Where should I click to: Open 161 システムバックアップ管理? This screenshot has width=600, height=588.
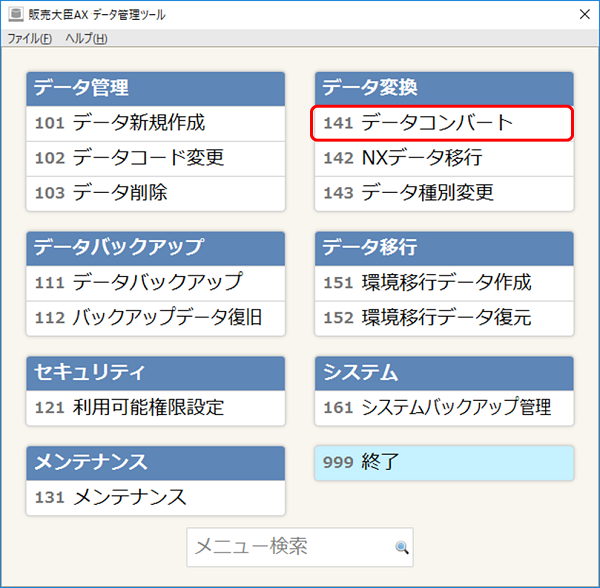click(444, 408)
